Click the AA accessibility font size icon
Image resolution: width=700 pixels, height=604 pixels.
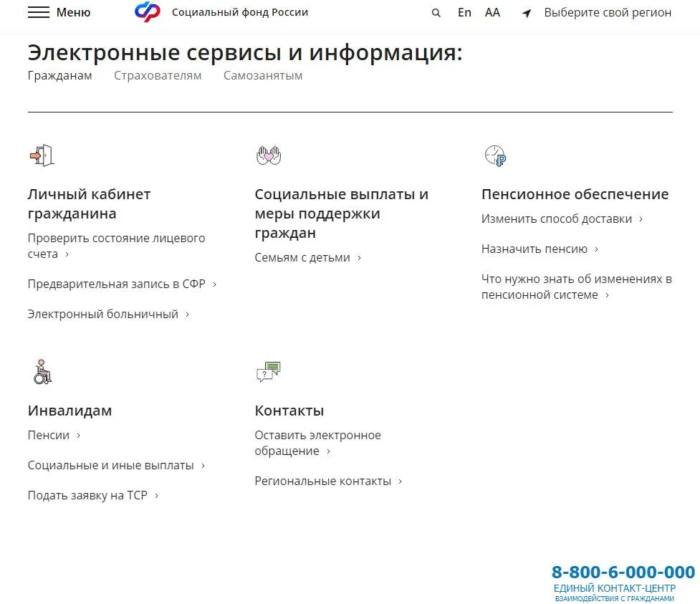pos(492,12)
